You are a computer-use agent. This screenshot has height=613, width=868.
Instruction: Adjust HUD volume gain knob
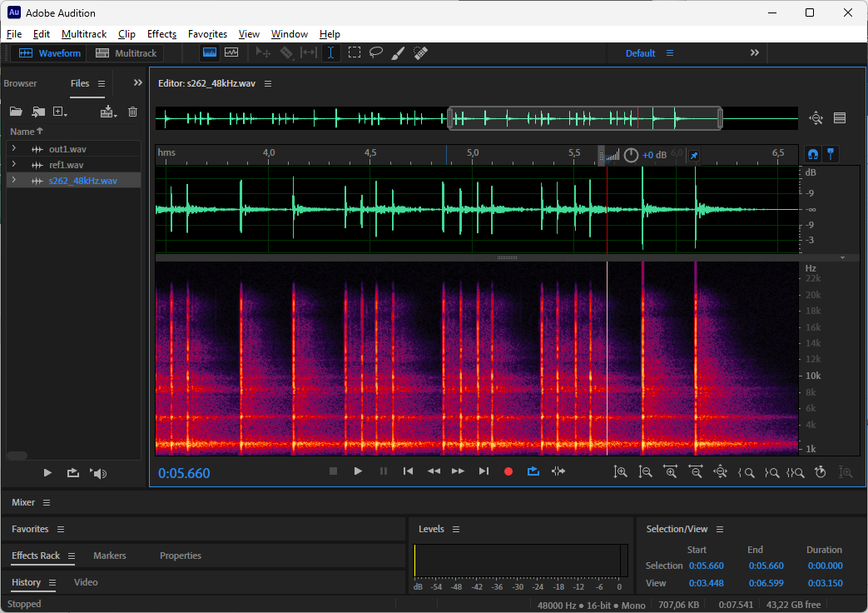click(631, 155)
